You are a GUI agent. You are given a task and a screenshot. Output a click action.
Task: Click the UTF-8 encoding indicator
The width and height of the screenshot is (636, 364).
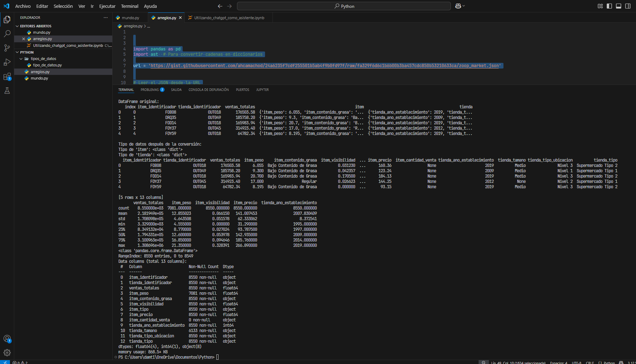tap(576, 363)
